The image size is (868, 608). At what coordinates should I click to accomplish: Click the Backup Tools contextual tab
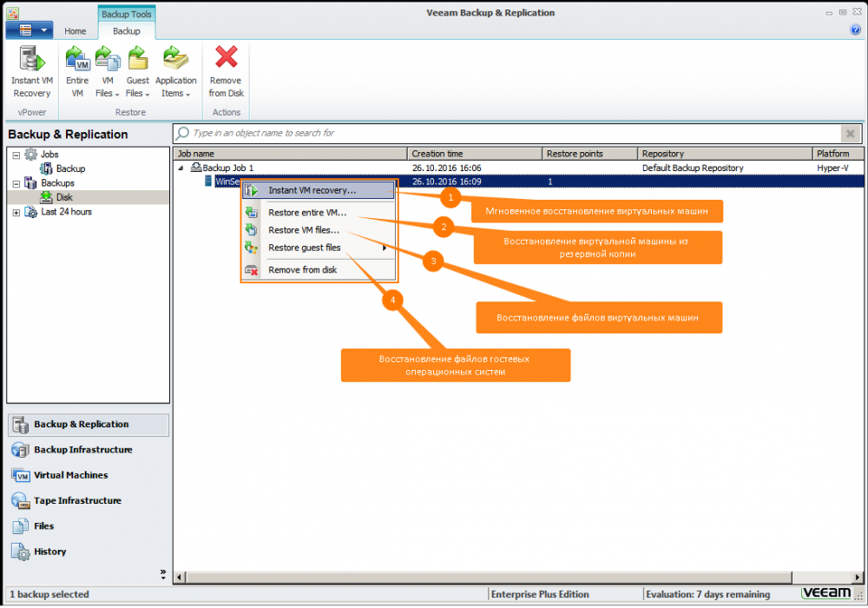(x=126, y=14)
